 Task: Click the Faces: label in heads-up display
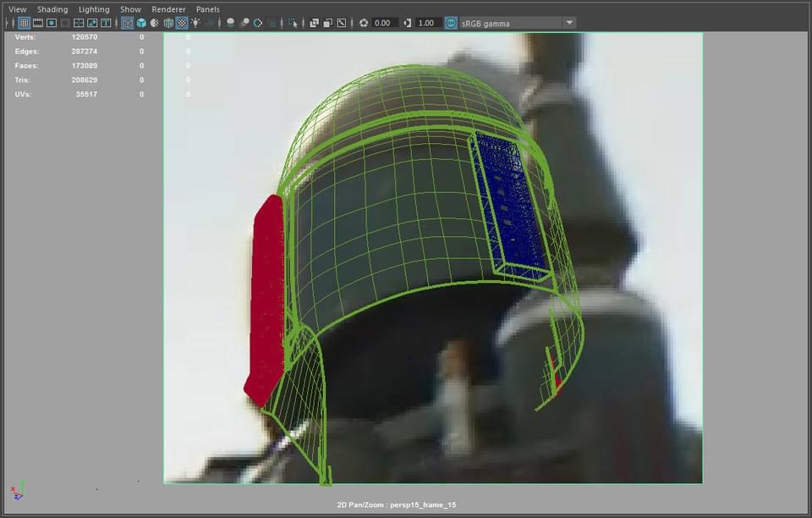click(26, 66)
